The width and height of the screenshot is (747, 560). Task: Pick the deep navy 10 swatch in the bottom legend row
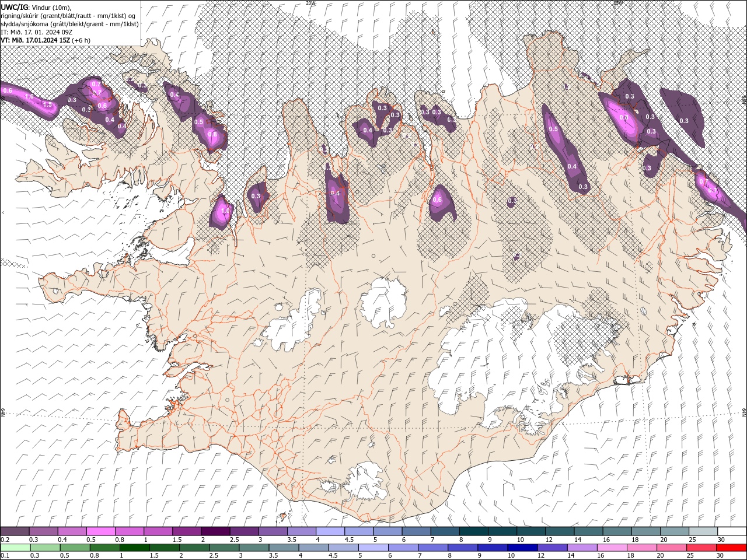522,548
